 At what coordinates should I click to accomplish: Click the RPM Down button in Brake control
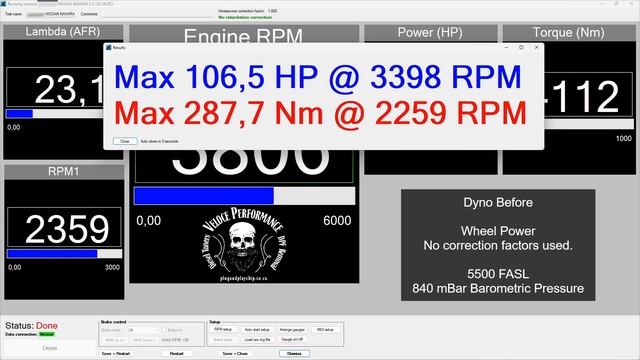(x=144, y=340)
